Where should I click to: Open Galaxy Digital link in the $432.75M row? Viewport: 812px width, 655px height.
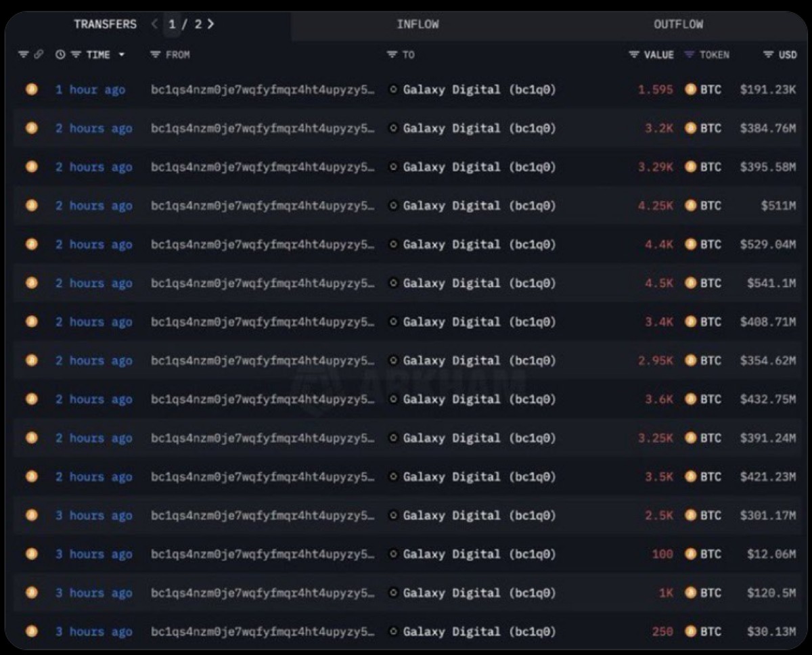click(479, 399)
